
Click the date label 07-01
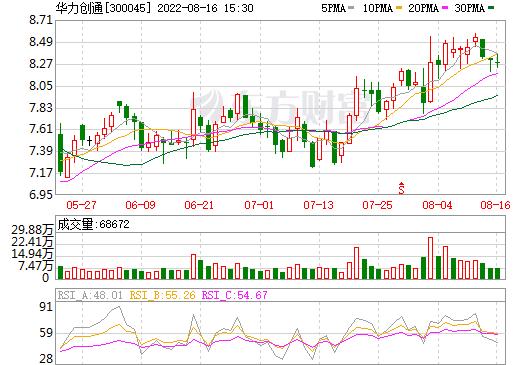(259, 205)
